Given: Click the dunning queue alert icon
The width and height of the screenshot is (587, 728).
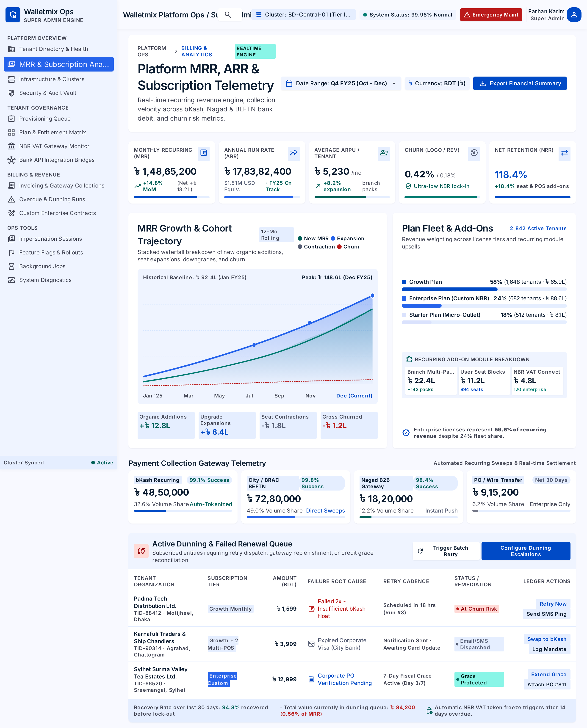Looking at the screenshot, I should [141, 551].
